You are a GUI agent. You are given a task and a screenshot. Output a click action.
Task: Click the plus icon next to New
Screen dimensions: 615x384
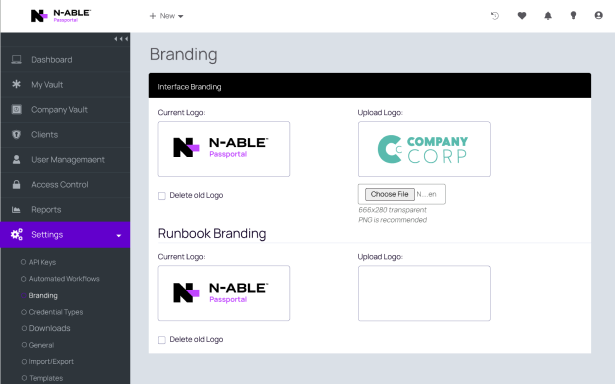pyautogui.click(x=153, y=16)
